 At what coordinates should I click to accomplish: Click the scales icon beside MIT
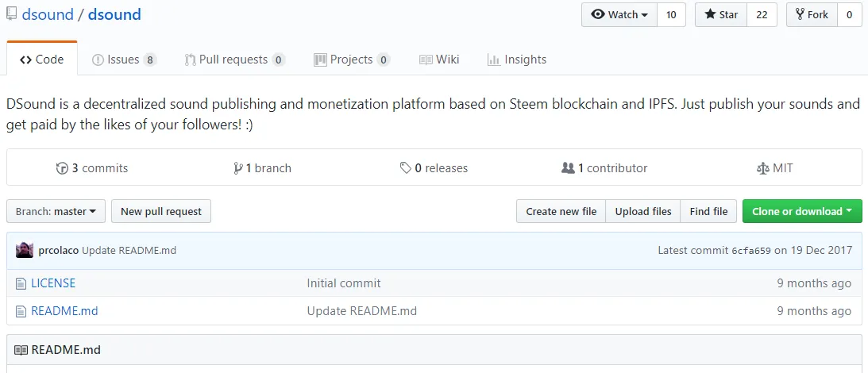click(x=763, y=167)
